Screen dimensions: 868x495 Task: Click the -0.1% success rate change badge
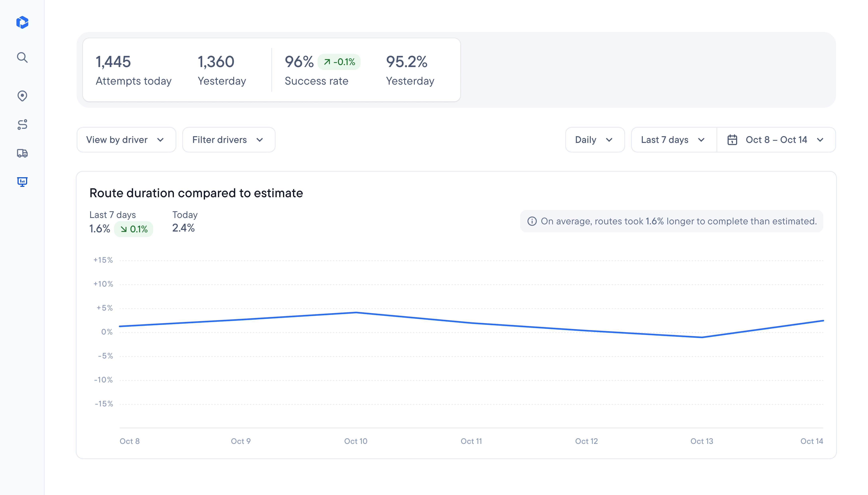point(339,62)
